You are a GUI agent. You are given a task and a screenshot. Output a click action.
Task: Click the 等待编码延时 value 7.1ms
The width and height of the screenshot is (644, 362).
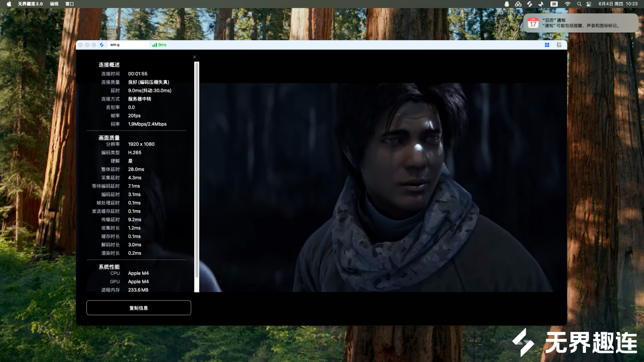134,186
